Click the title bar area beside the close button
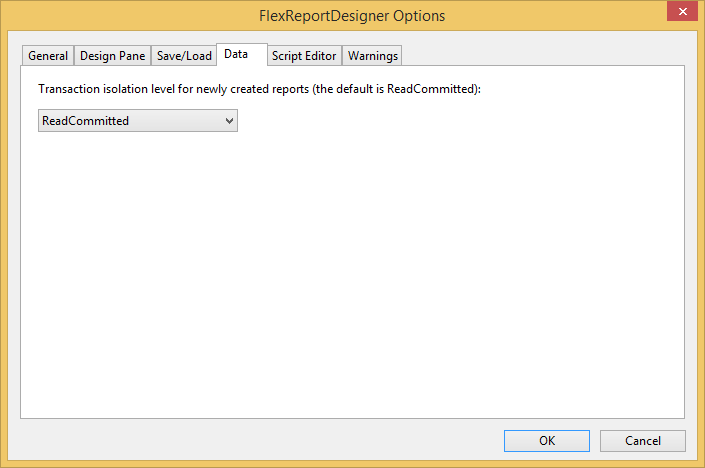 click(x=620, y=14)
